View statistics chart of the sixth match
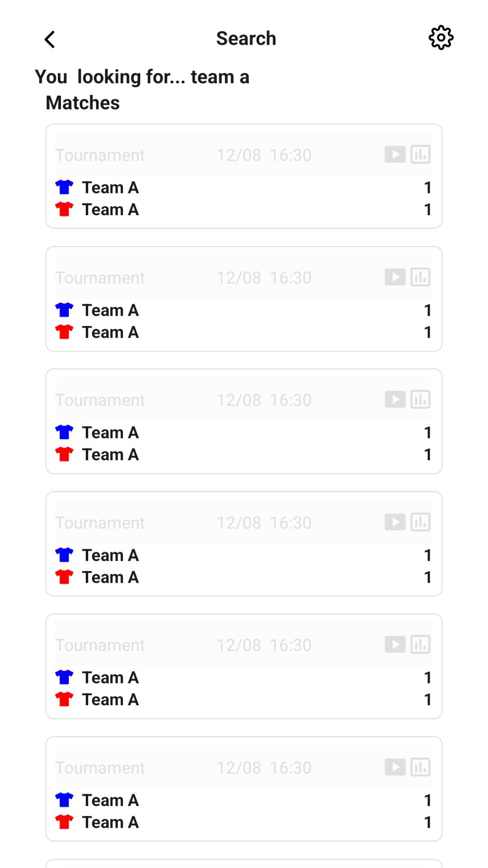 tap(420, 767)
